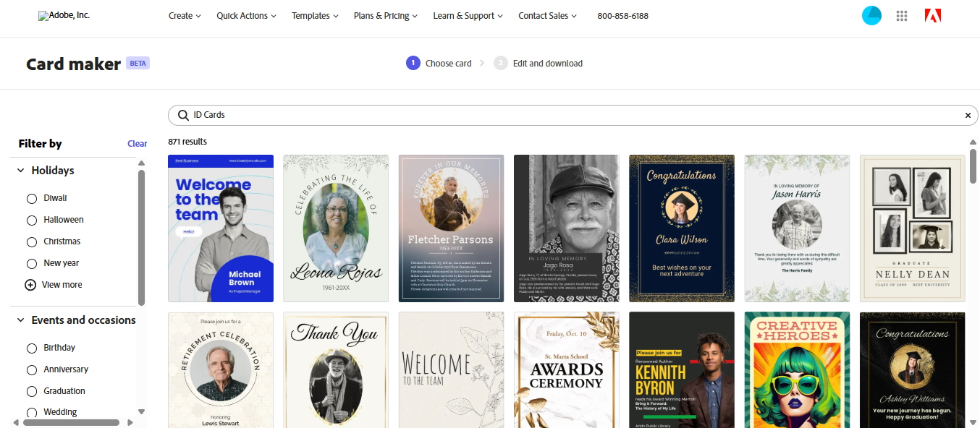Call the 800-858-6188 phone link
980x428 pixels.
click(x=622, y=16)
